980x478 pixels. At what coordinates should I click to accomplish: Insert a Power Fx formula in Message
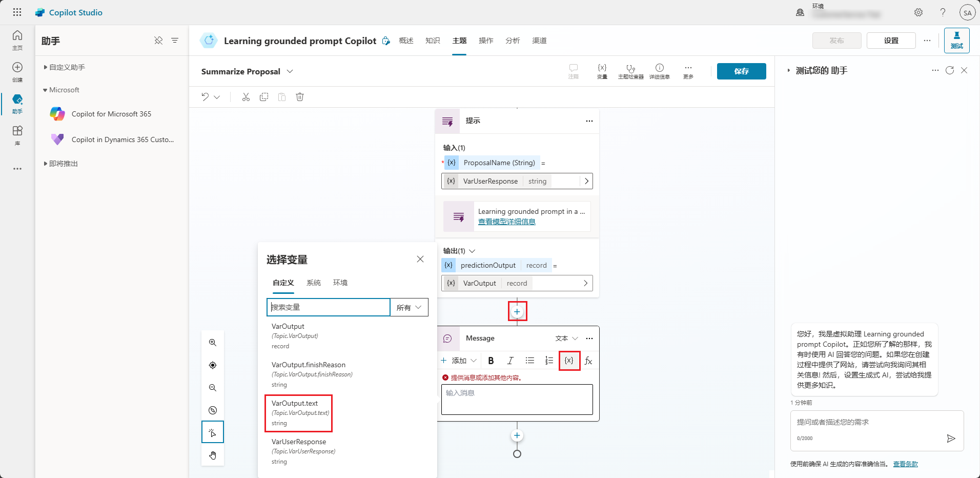pos(588,361)
